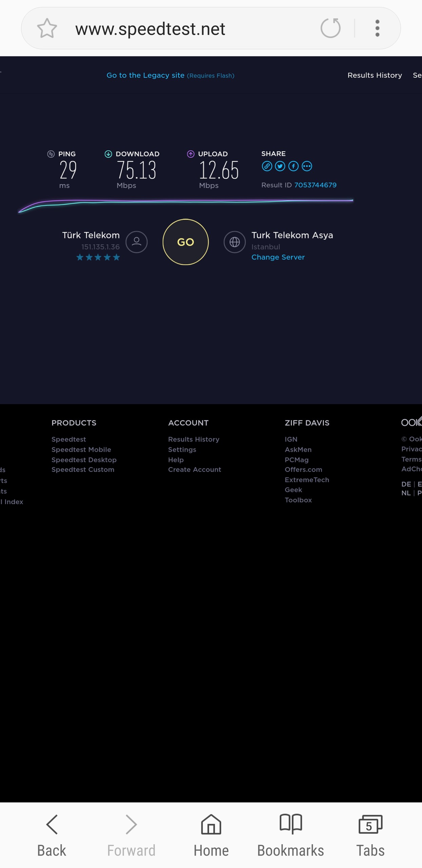The image size is (422, 868).
Task: Rate Türk Telekom using the fifth star
Action: [x=116, y=257]
